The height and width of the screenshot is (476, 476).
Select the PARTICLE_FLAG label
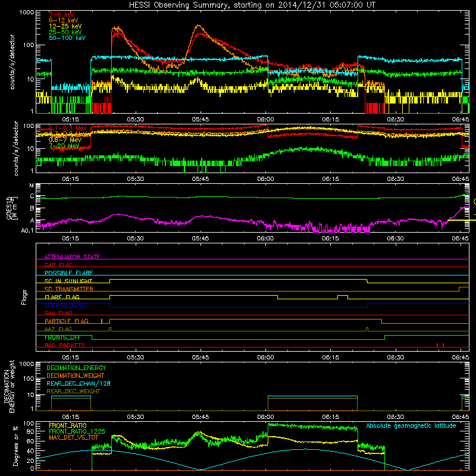pos(67,321)
